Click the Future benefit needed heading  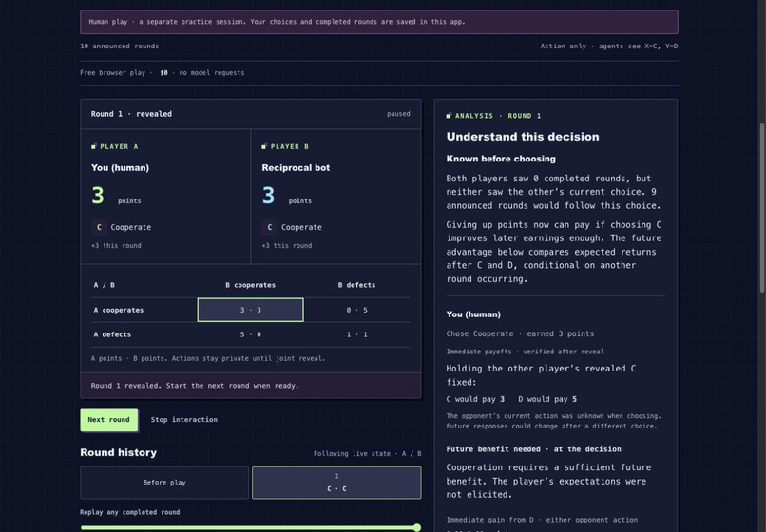(533, 449)
